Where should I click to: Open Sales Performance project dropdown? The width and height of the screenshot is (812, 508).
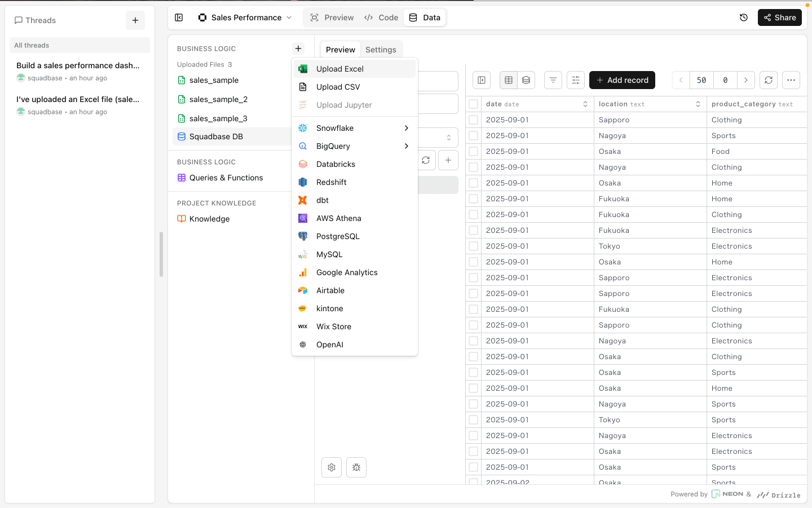pos(246,17)
